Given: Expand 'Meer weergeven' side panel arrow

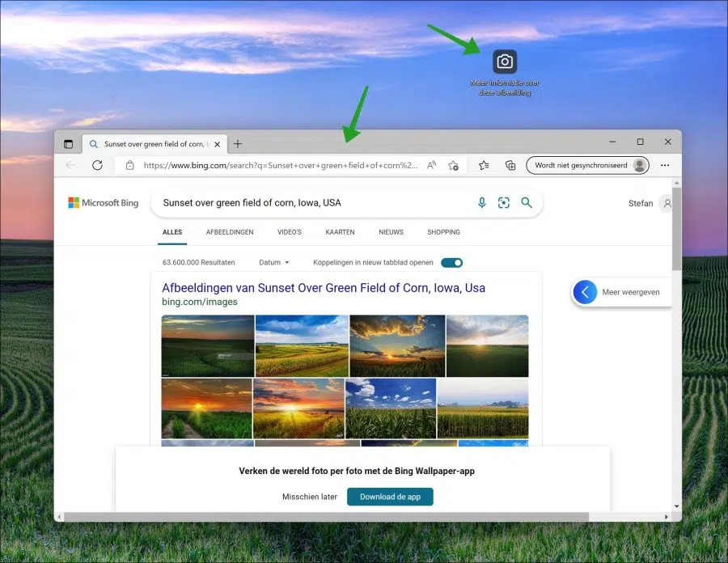Looking at the screenshot, I should point(585,292).
